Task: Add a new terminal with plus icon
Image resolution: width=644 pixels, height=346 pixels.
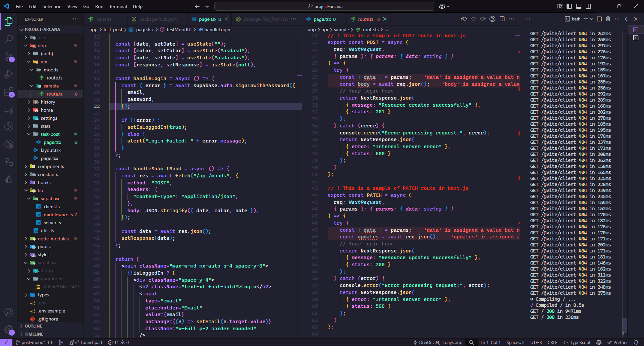Action: coord(586,19)
